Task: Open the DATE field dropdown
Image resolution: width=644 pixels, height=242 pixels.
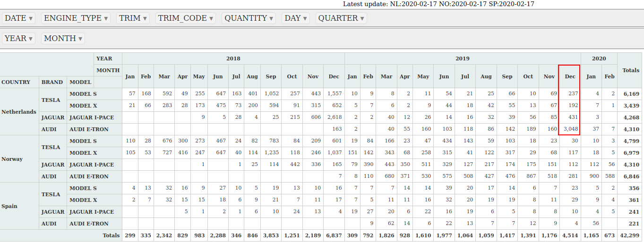Action: pyautogui.click(x=31, y=18)
